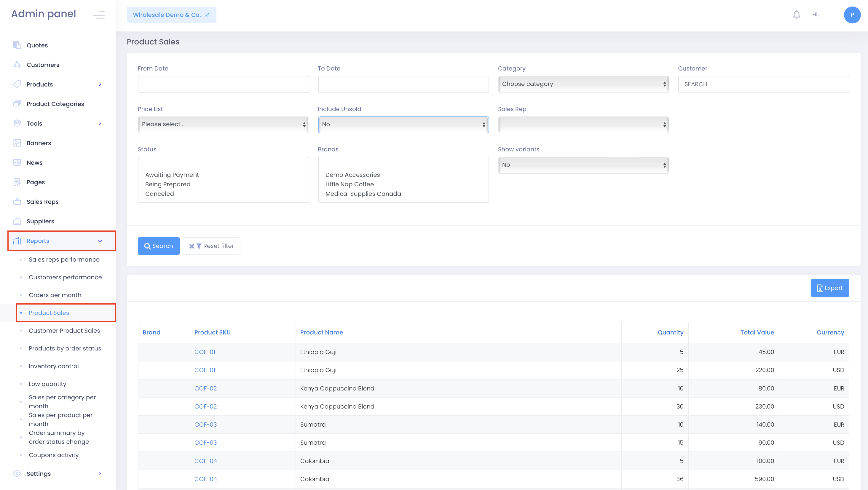Screen dimensions: 868x490
Task: Open the Include Unsold dropdown
Action: click(403, 124)
